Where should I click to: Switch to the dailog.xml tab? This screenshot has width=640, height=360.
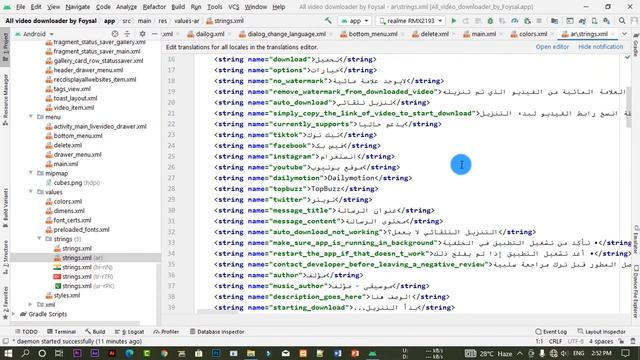pos(206,34)
